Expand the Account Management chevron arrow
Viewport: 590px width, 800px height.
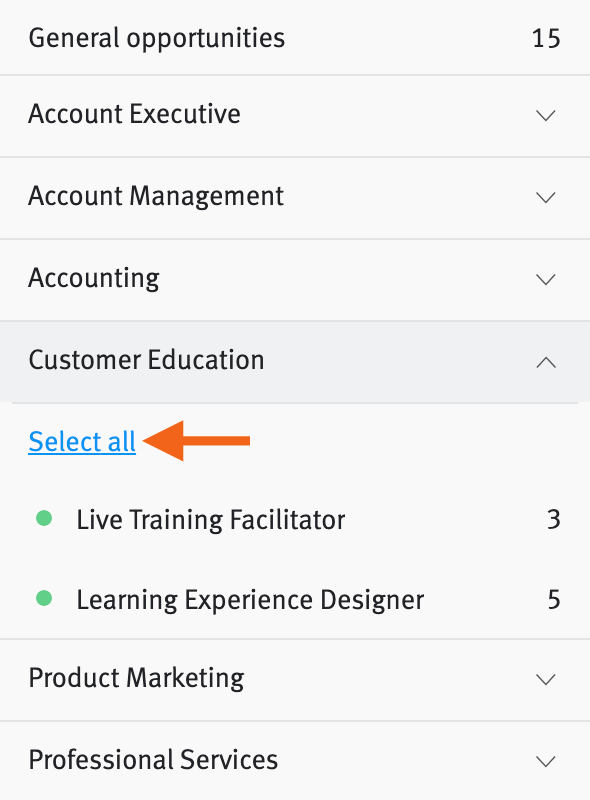pyautogui.click(x=546, y=197)
